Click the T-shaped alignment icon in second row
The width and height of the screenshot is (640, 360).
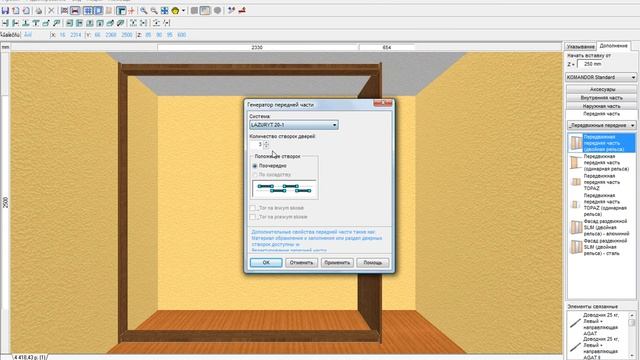36,23
